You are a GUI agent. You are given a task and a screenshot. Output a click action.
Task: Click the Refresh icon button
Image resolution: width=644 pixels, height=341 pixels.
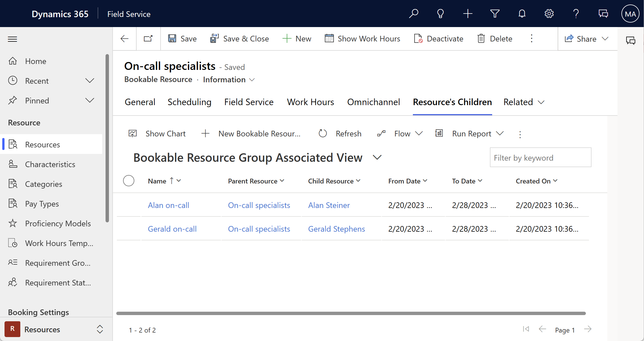[323, 134]
